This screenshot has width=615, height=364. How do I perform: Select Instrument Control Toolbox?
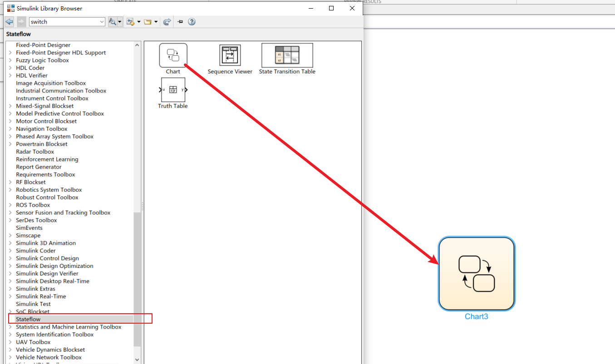[52, 98]
